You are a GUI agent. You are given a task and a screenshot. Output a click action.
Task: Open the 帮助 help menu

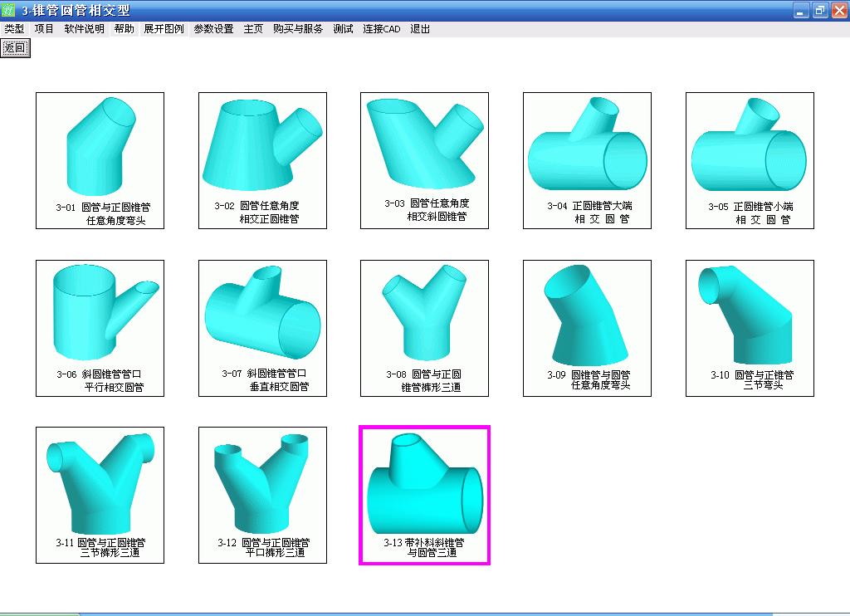pos(125,29)
